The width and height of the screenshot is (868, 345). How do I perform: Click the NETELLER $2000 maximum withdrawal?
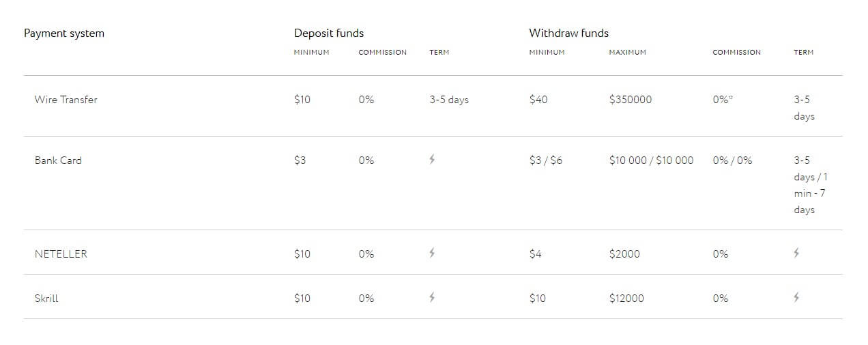[624, 254]
